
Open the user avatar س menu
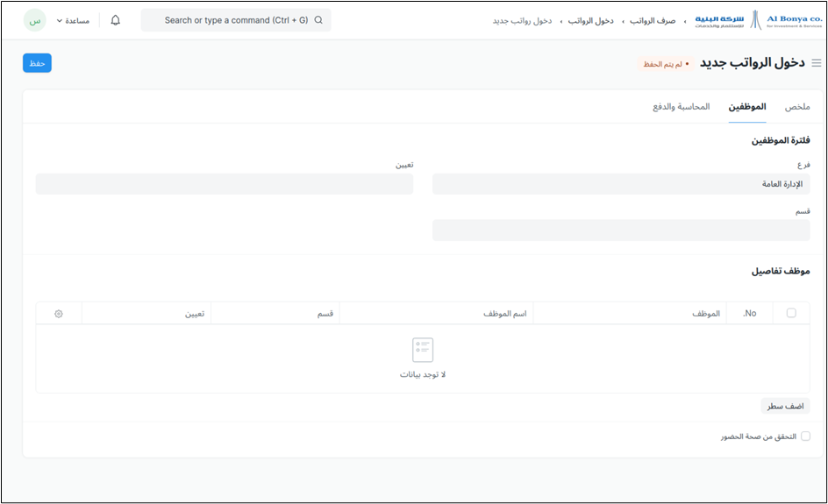pos(34,20)
